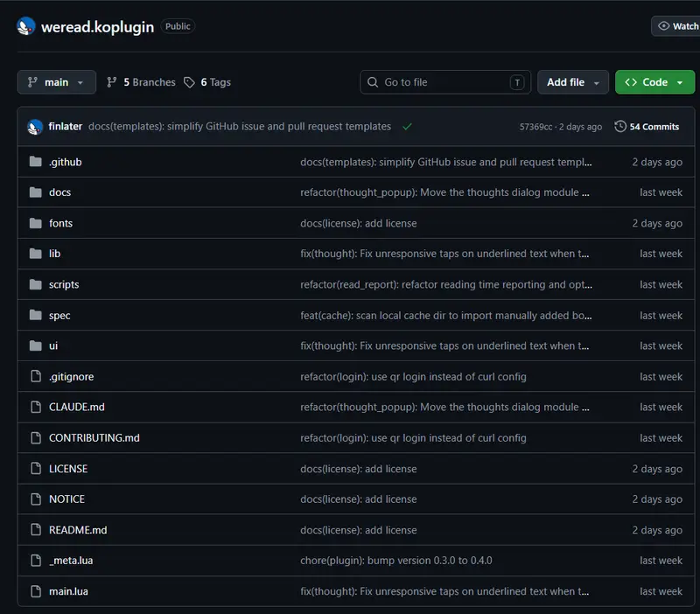Viewport: 700px width, 614px height.
Task: Open the README.md file
Action: [78, 530]
